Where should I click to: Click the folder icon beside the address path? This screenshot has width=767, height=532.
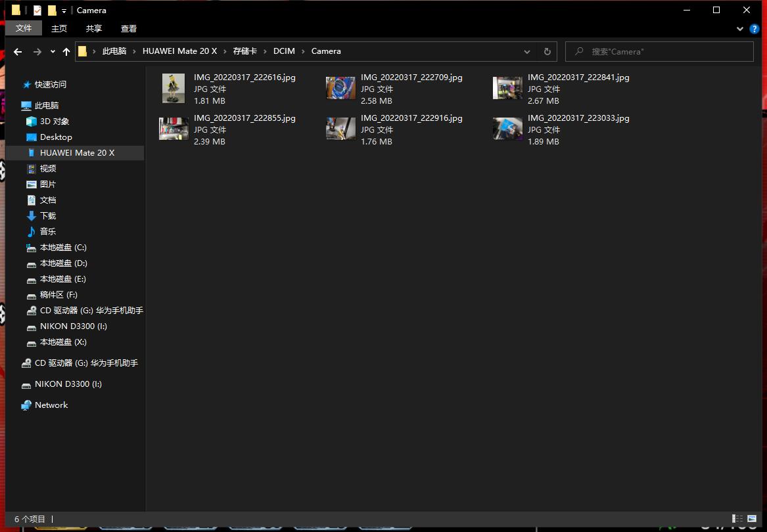83,51
